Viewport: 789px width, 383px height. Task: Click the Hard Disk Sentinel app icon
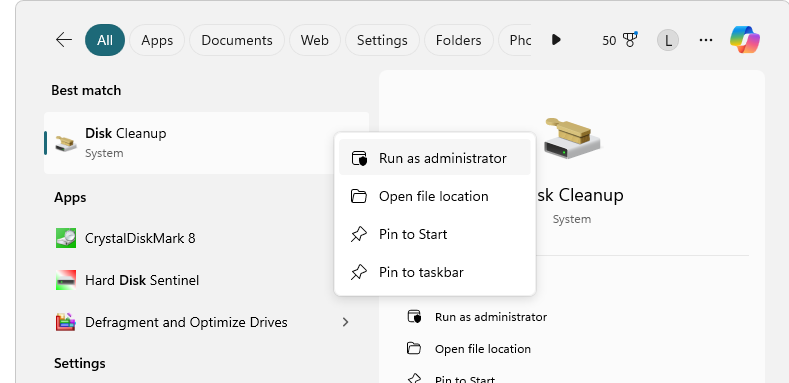[x=66, y=280]
